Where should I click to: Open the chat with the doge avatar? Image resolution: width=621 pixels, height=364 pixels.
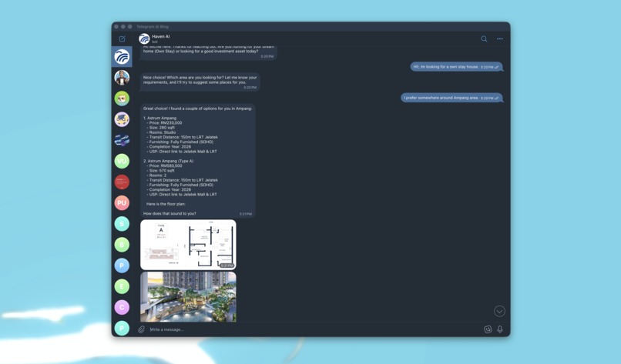pos(122,99)
